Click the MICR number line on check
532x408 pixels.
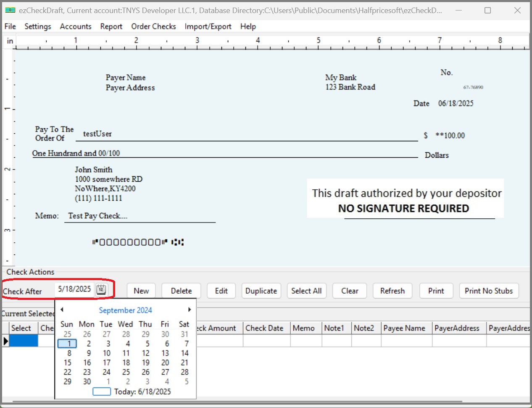tap(138, 242)
